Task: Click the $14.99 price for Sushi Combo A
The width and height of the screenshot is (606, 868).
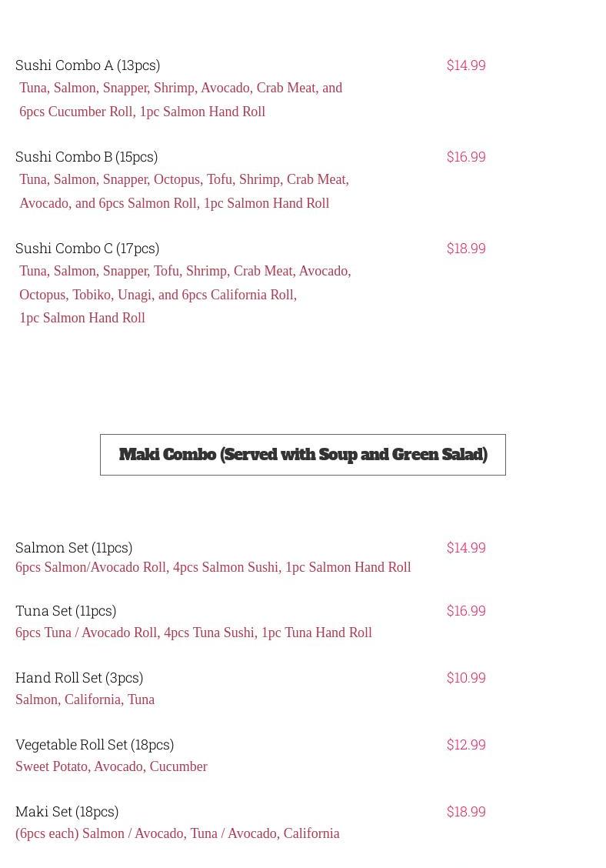Action: [x=466, y=65]
